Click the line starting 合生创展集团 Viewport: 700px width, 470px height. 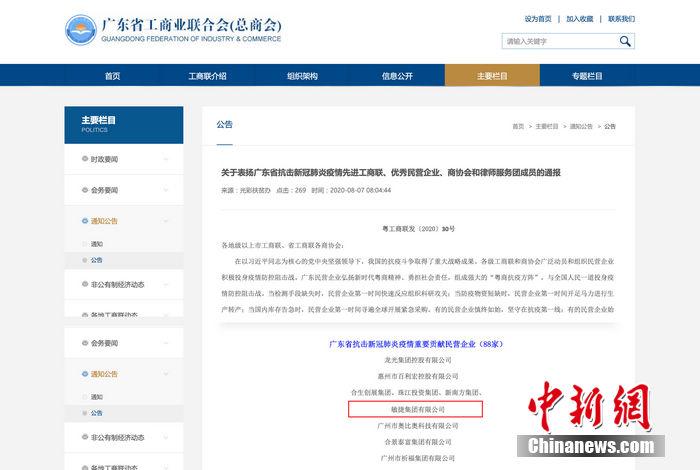(418, 393)
